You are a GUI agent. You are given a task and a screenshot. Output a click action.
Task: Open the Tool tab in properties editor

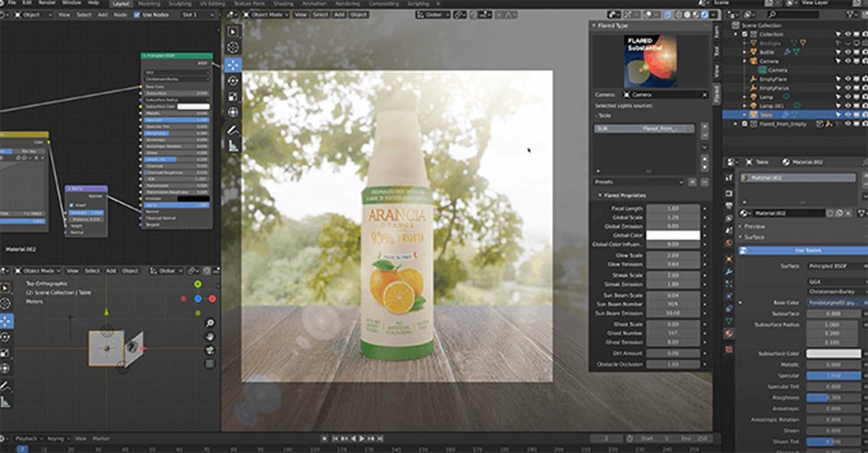(x=729, y=178)
